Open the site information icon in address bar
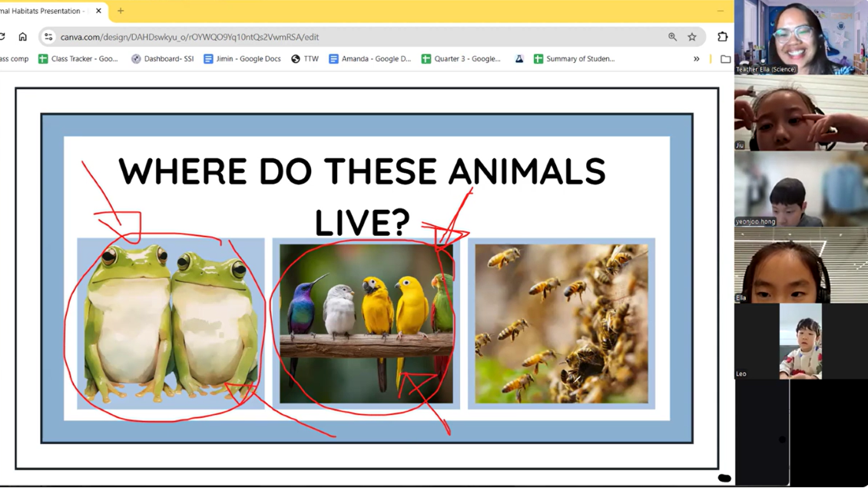 [48, 37]
